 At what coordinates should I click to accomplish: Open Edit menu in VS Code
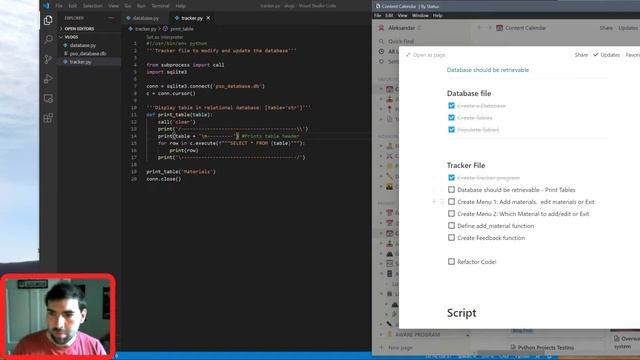point(73,6)
